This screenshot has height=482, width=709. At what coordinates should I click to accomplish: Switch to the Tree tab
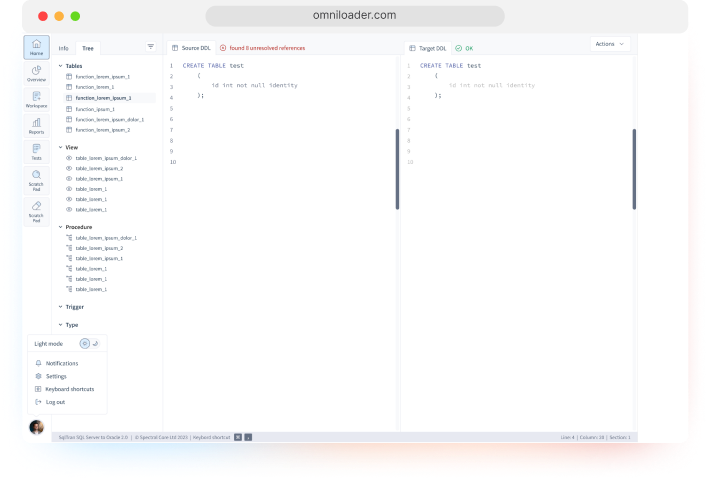tap(88, 48)
